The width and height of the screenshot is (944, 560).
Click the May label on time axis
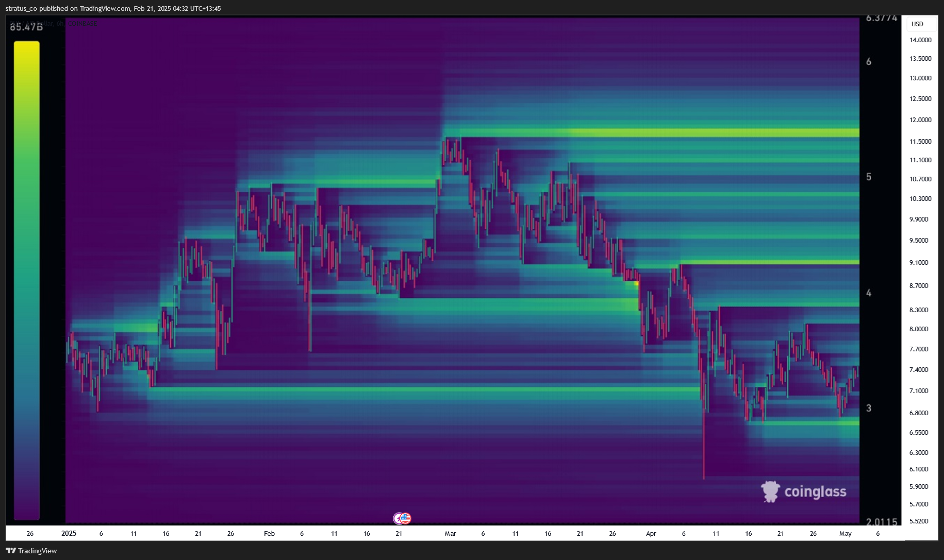tap(846, 534)
